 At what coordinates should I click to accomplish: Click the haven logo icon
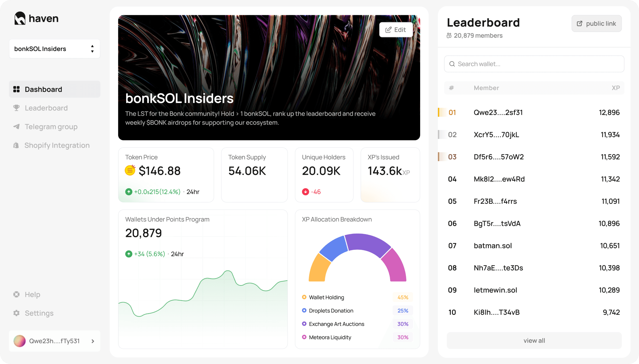[x=20, y=18]
